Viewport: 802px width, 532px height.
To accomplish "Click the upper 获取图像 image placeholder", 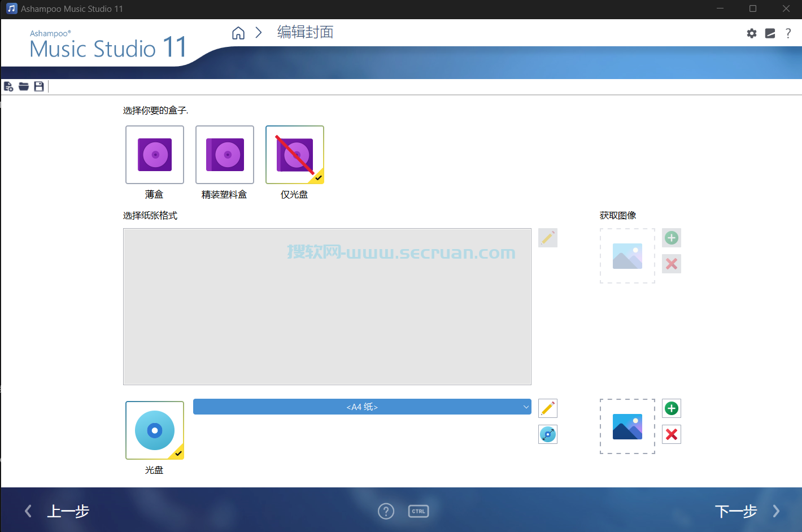I will click(627, 256).
